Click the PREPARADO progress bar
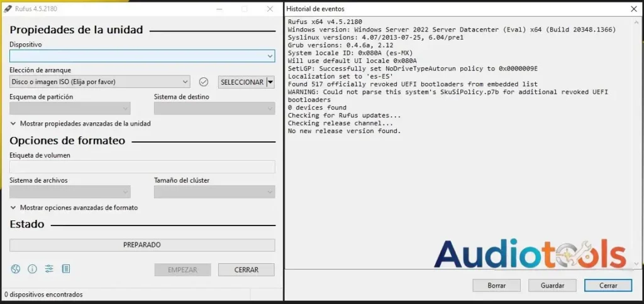 tap(142, 245)
